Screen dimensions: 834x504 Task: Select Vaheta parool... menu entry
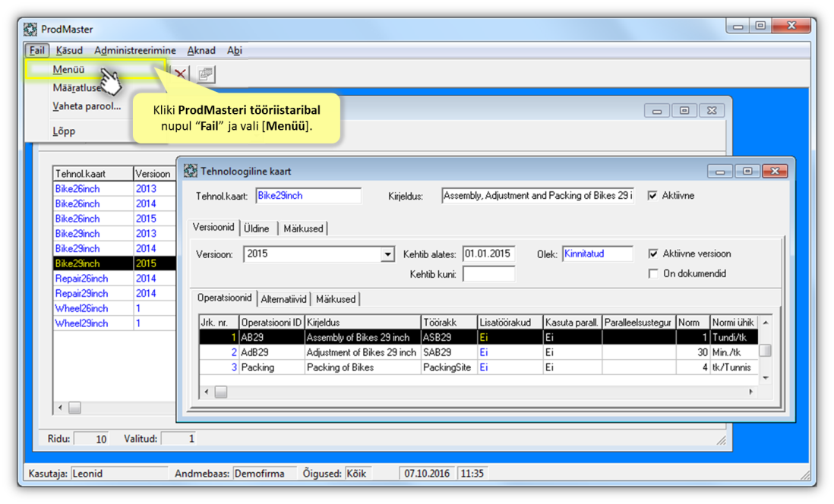(87, 106)
